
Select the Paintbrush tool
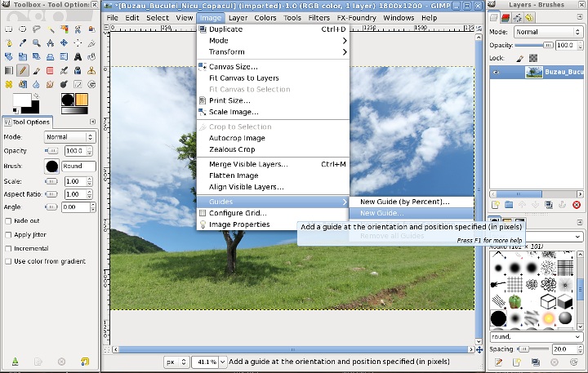coord(37,71)
